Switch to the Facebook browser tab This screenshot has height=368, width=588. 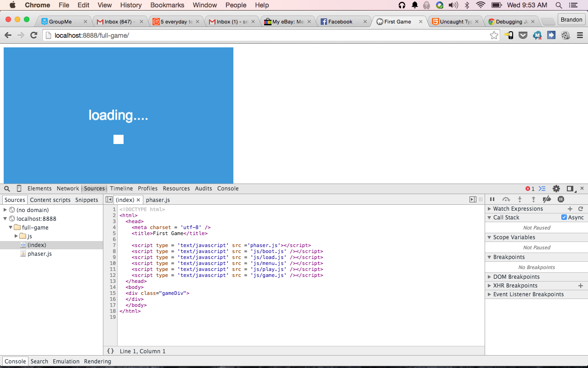(344, 22)
